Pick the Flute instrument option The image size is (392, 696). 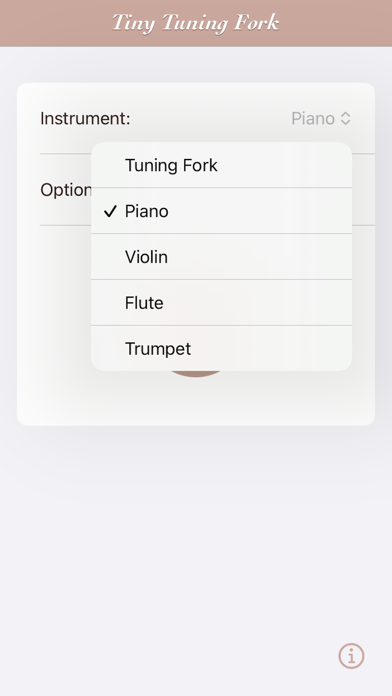221,303
